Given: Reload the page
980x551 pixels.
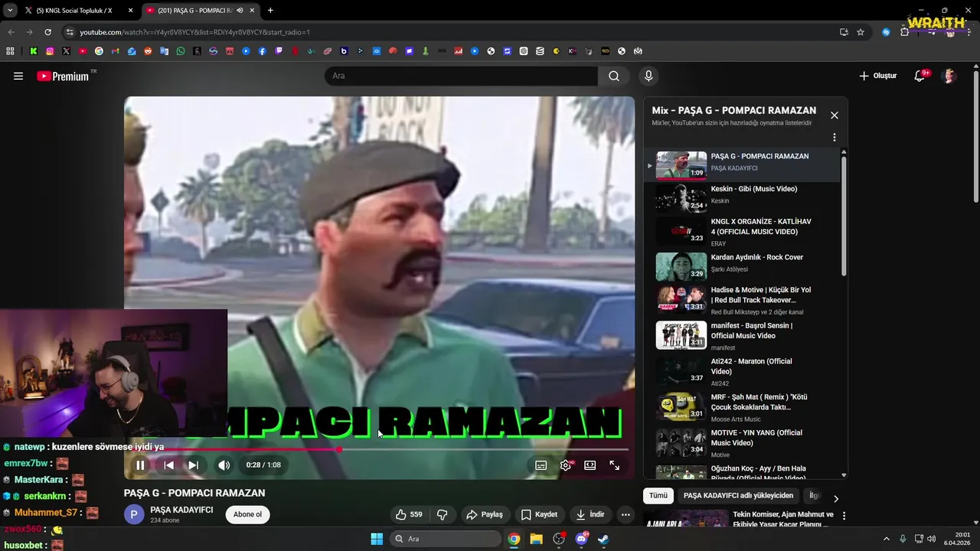Looking at the screenshot, I should click(47, 32).
